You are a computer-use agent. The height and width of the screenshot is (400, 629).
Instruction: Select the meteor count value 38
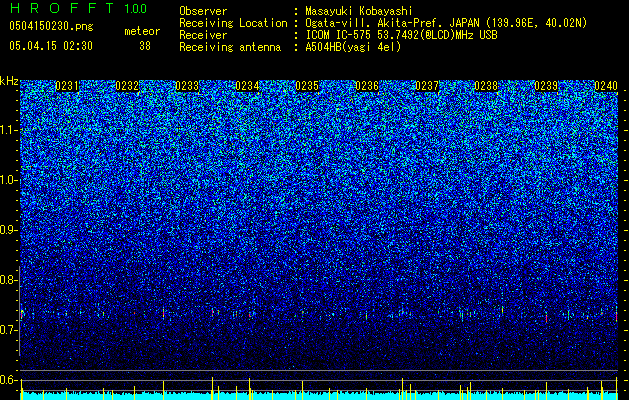[145, 46]
